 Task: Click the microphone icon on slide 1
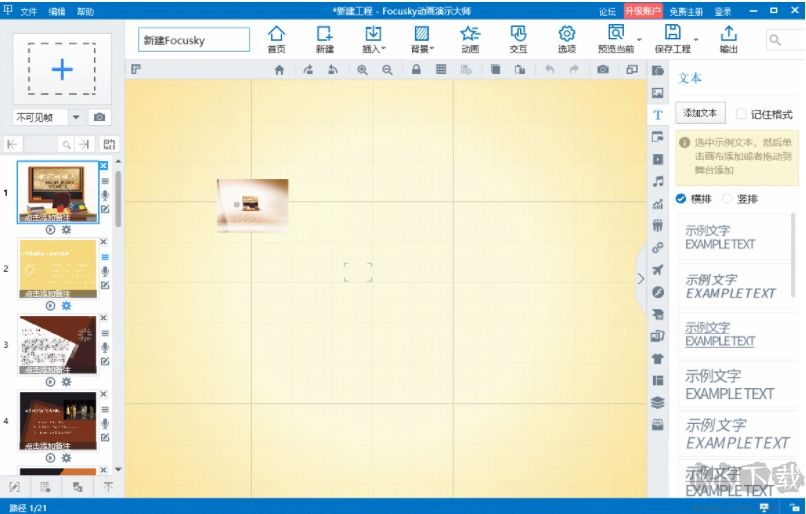105,195
